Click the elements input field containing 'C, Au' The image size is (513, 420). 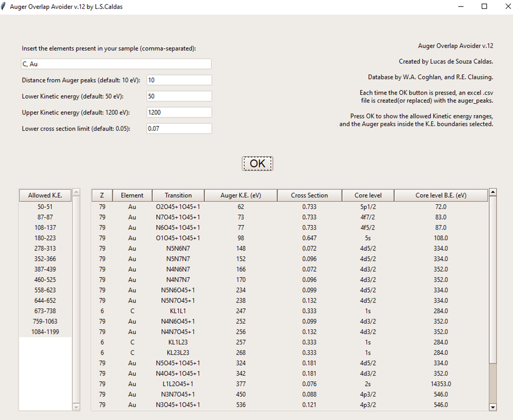pos(116,63)
